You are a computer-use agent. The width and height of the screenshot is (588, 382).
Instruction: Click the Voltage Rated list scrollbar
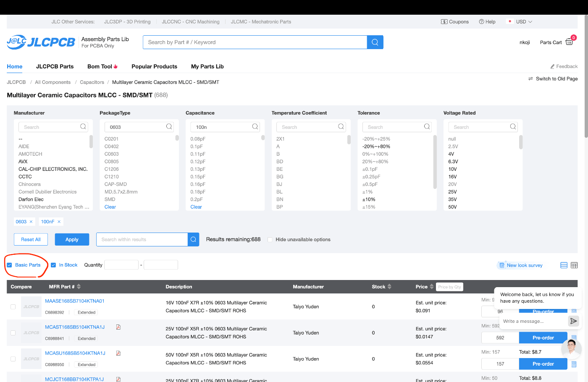point(521,142)
